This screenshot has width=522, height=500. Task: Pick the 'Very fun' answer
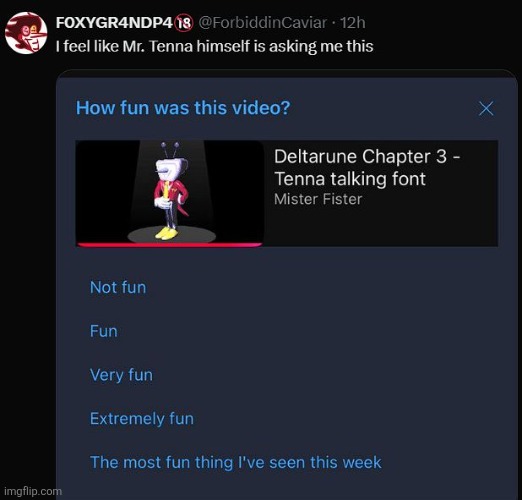pos(121,375)
